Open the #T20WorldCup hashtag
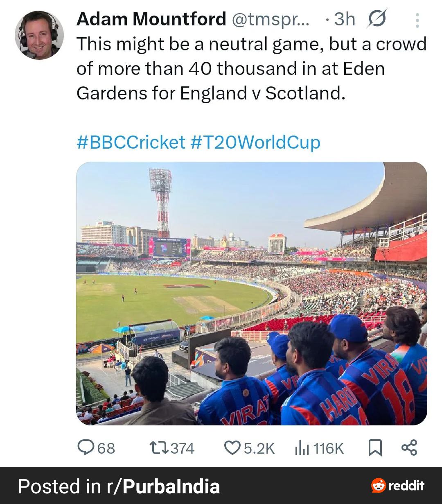 coord(255,142)
